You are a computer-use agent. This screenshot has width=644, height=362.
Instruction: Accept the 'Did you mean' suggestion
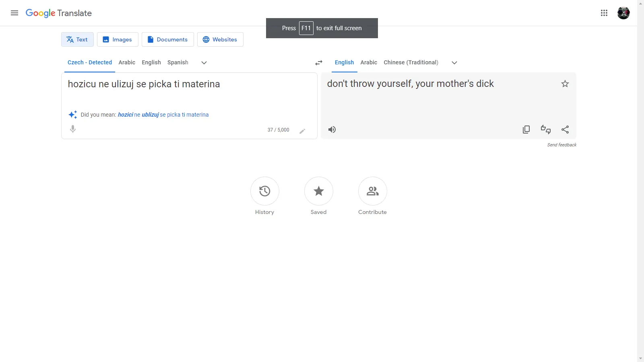pyautogui.click(x=163, y=115)
